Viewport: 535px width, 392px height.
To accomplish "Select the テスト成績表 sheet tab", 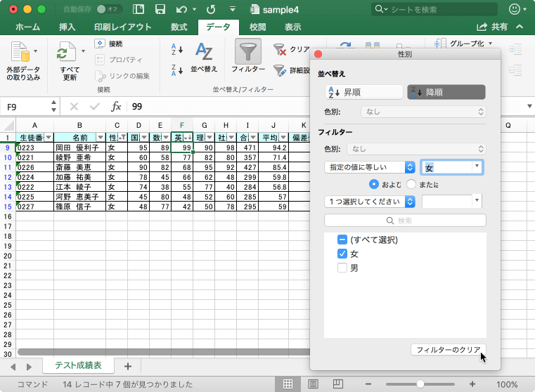I will tap(79, 365).
